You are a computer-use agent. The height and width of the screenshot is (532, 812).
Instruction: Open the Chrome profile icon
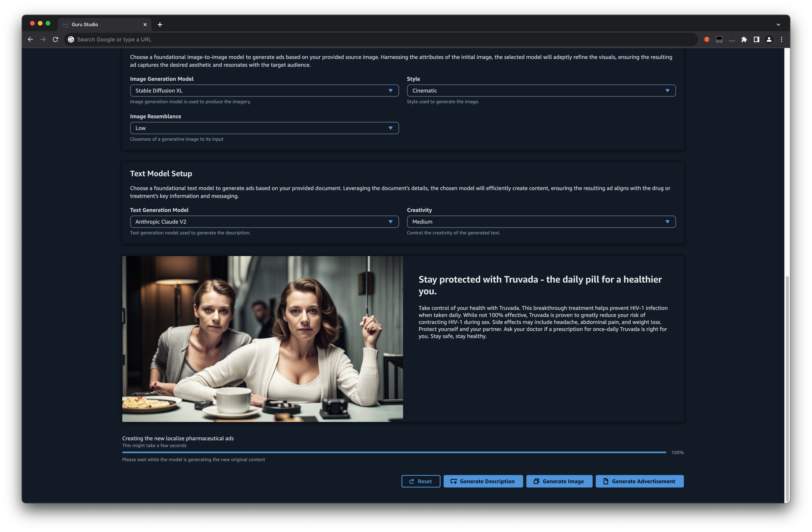click(x=769, y=40)
